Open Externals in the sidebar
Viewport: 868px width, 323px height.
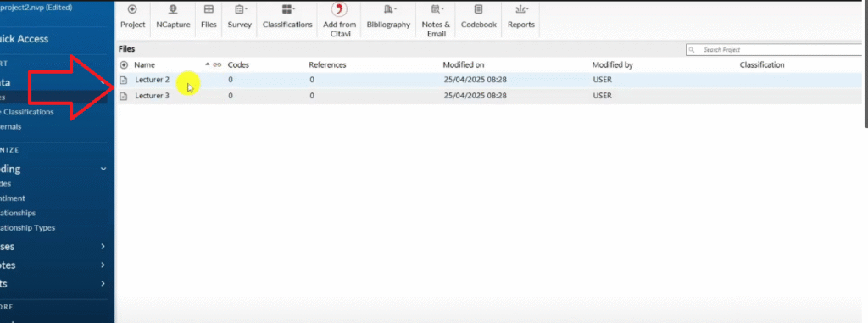[11, 127]
